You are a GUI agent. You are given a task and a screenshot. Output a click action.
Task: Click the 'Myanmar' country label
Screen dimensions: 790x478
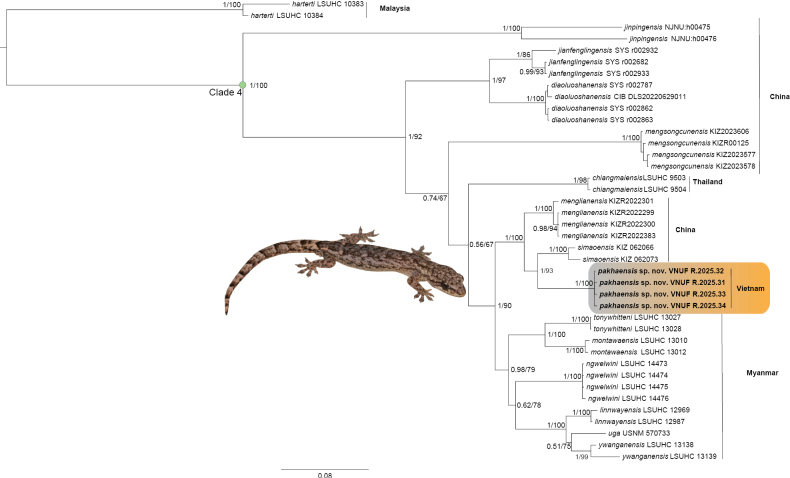(x=762, y=373)
